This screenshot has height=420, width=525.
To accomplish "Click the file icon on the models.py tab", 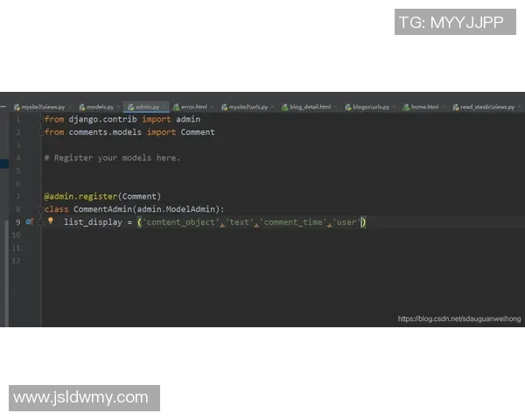I will point(81,107).
